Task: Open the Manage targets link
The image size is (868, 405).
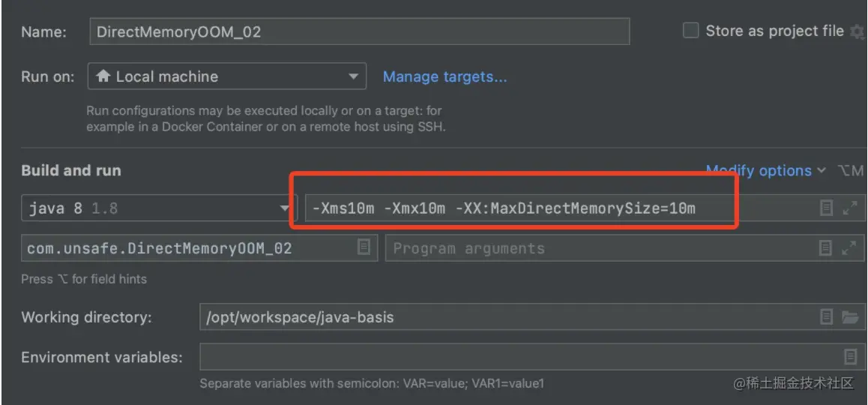Action: point(444,76)
